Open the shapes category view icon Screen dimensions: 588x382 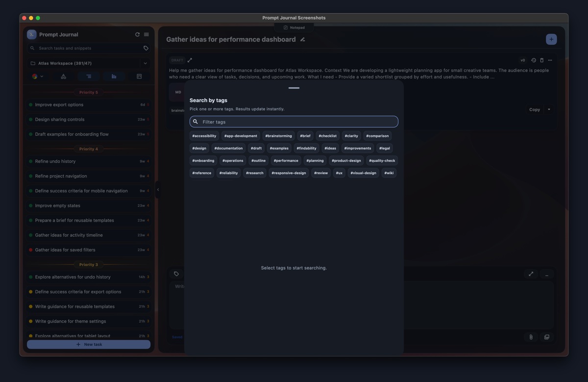[63, 76]
